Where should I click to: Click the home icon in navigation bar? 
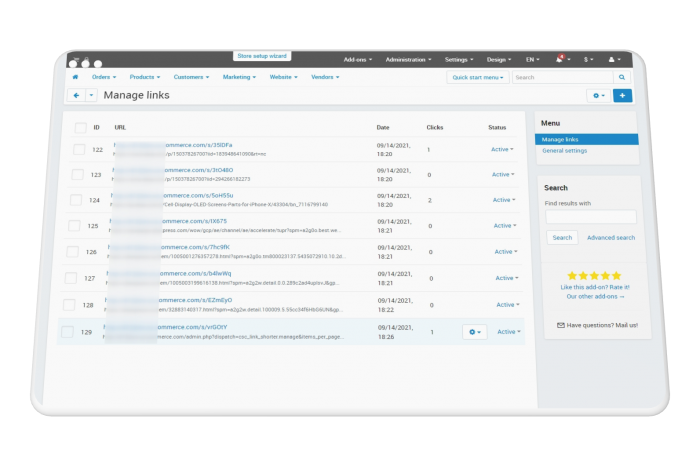pos(75,77)
